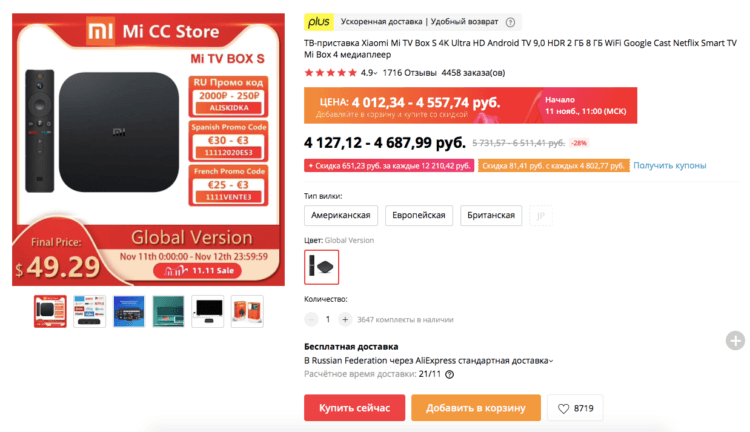
Task: Choose the Global Version color swatch
Action: [x=321, y=267]
